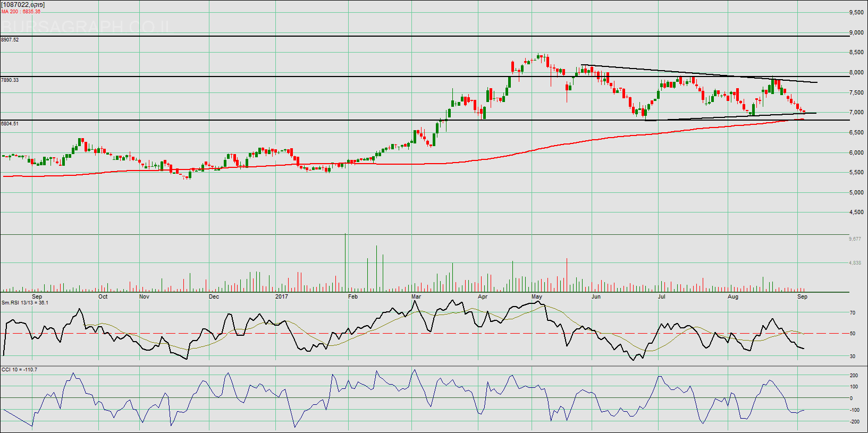
Task: Click the Dec label on the date axis
Action: tap(214, 296)
